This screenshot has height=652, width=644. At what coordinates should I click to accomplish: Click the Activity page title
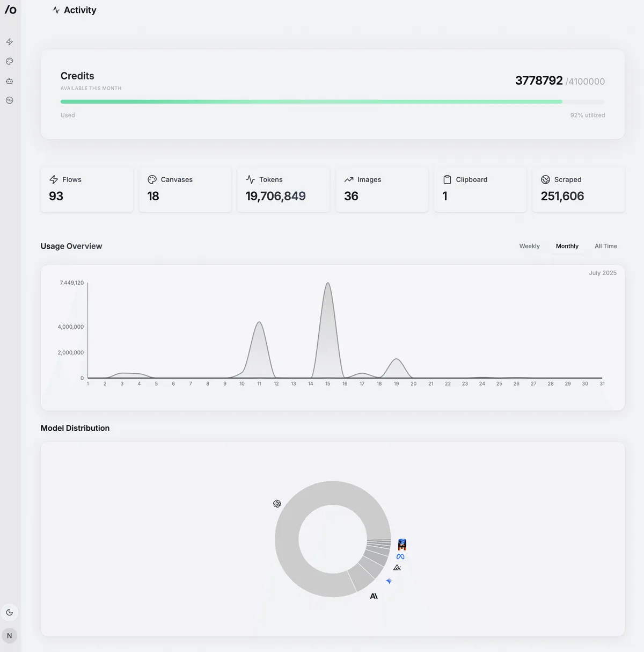(x=80, y=10)
